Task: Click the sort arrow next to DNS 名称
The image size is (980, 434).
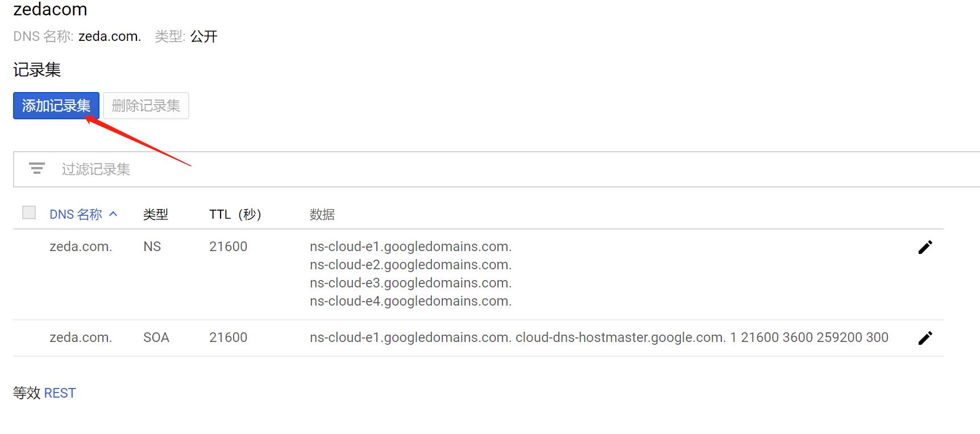Action: [x=113, y=214]
